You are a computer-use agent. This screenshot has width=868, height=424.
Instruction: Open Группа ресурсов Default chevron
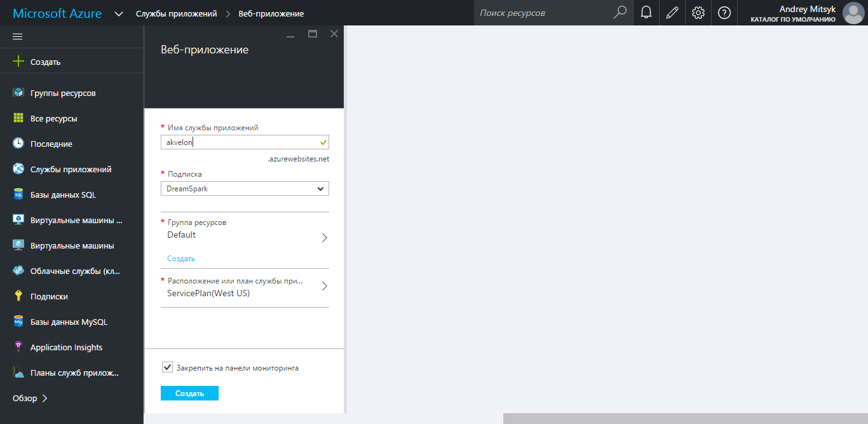tap(324, 238)
